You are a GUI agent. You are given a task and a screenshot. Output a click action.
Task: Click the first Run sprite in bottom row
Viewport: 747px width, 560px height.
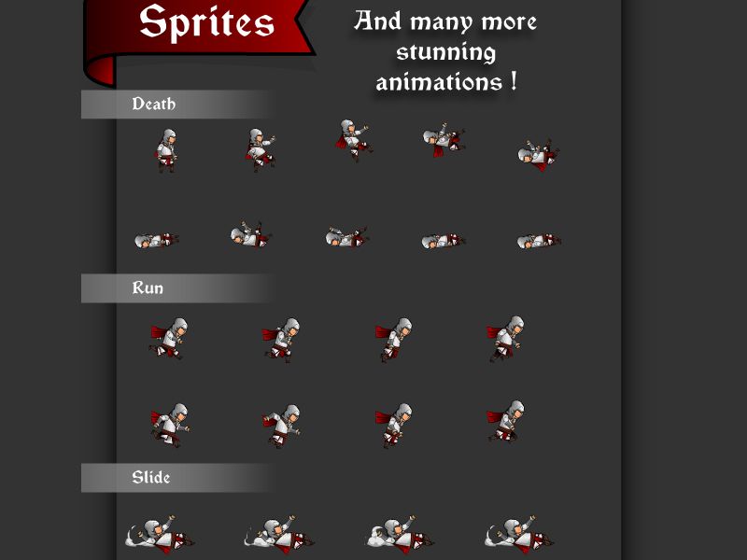(x=170, y=426)
